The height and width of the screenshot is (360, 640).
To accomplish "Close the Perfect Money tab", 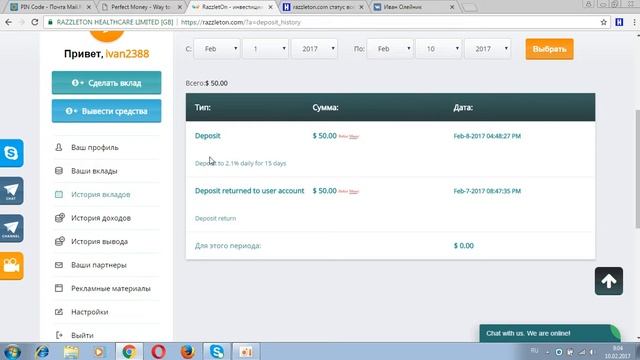I will pos(180,7).
